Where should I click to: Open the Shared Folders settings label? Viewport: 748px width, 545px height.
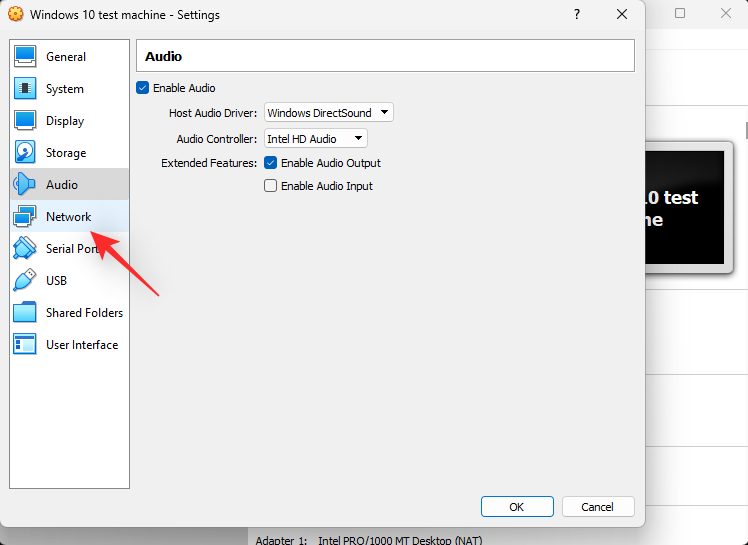(x=84, y=313)
